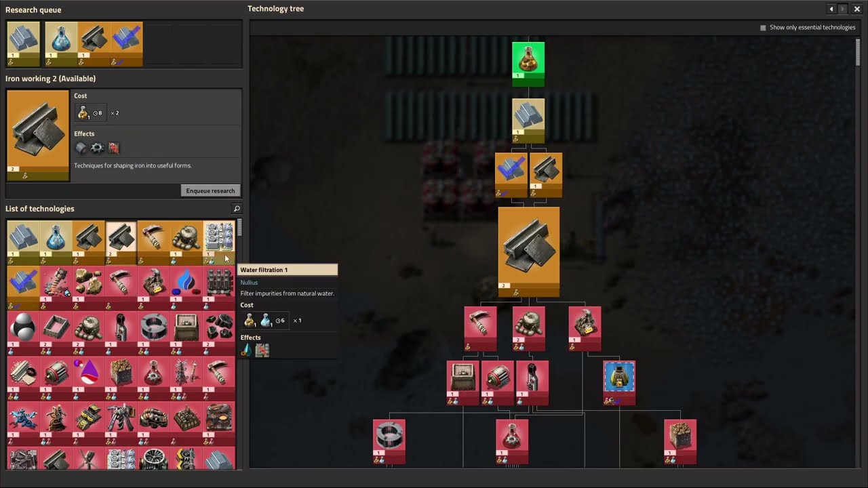Select orange boiler tank technology in list
This screenshot has height=488, width=868.
(x=186, y=242)
